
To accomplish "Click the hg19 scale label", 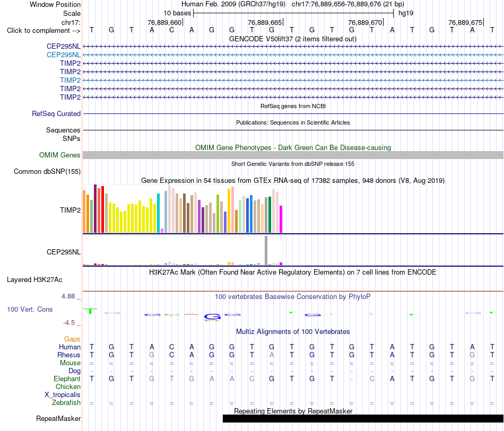I will (x=406, y=13).
